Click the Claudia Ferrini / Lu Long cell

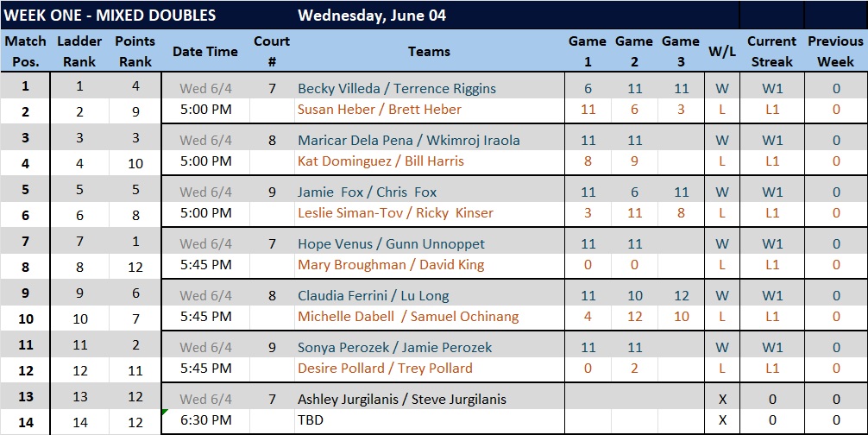pos(429,295)
